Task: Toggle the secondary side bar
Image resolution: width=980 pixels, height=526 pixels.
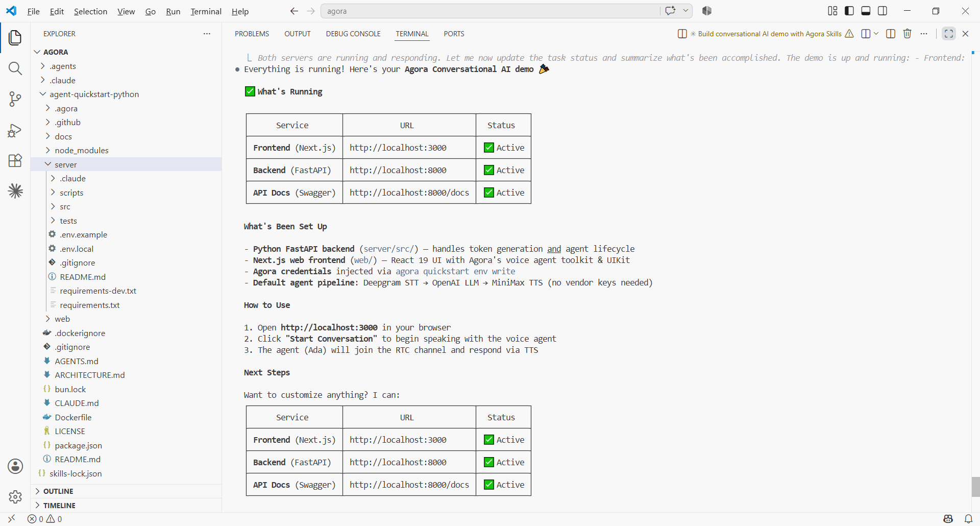Action: [883, 11]
